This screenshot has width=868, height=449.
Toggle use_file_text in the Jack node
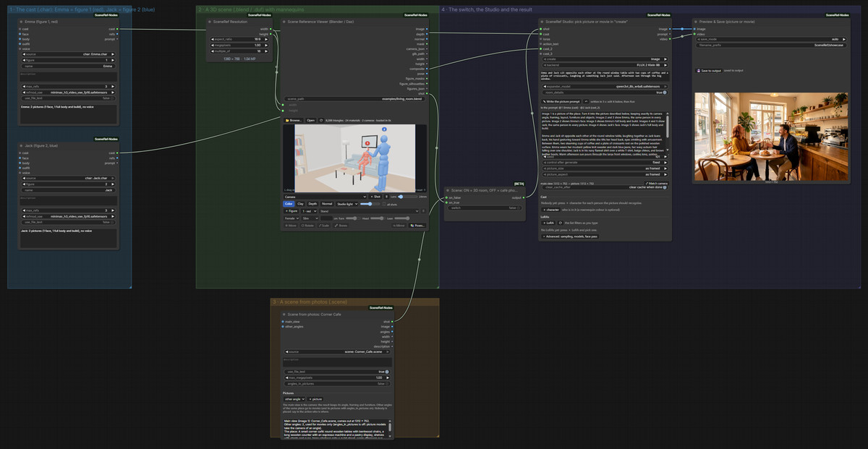point(67,222)
